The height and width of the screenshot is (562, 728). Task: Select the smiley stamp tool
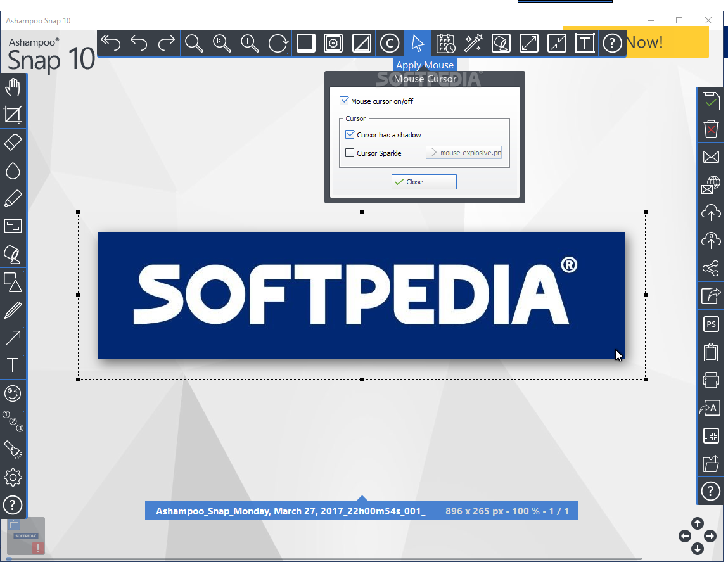(x=13, y=393)
